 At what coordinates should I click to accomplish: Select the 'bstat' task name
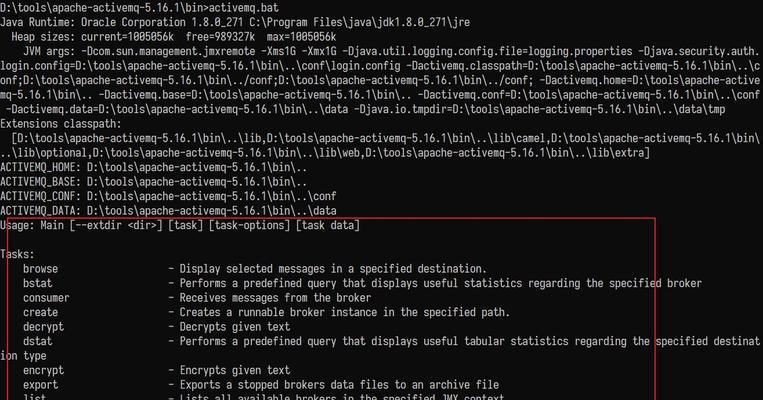(x=37, y=283)
